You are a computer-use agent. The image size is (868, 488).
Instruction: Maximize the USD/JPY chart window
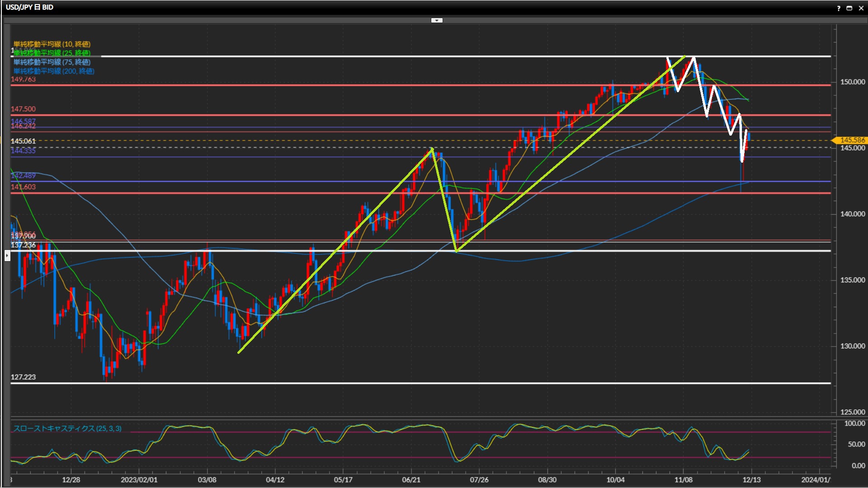[849, 8]
